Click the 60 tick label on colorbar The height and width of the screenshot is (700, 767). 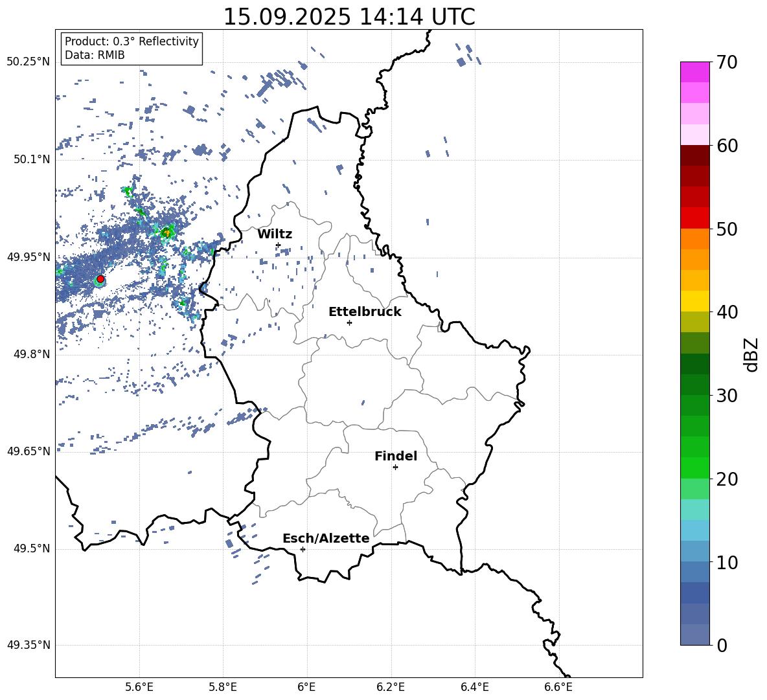point(727,146)
